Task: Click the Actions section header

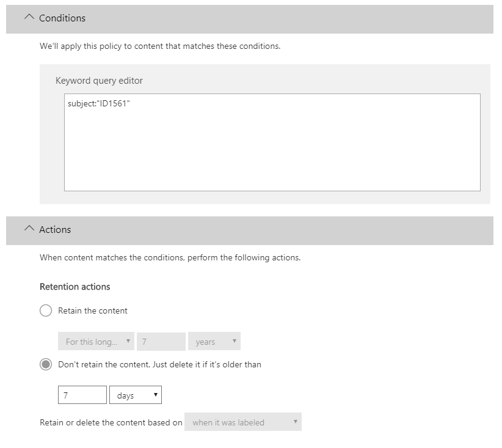Action: 250,231
